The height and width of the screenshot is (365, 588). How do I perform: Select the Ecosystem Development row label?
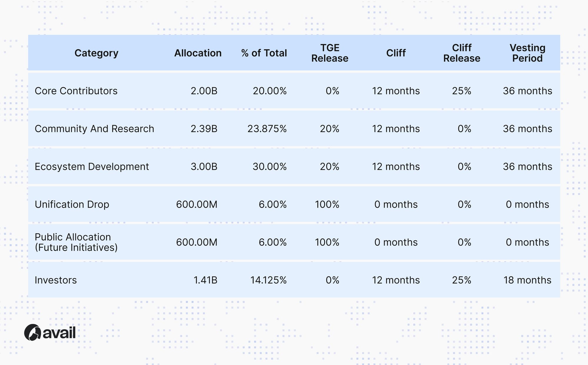point(92,166)
